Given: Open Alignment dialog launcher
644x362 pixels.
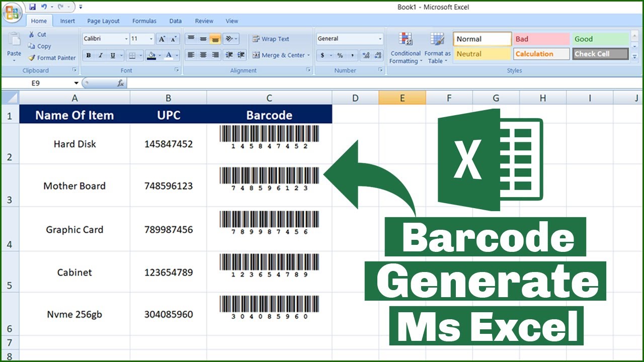Looking at the screenshot, I should 308,70.
